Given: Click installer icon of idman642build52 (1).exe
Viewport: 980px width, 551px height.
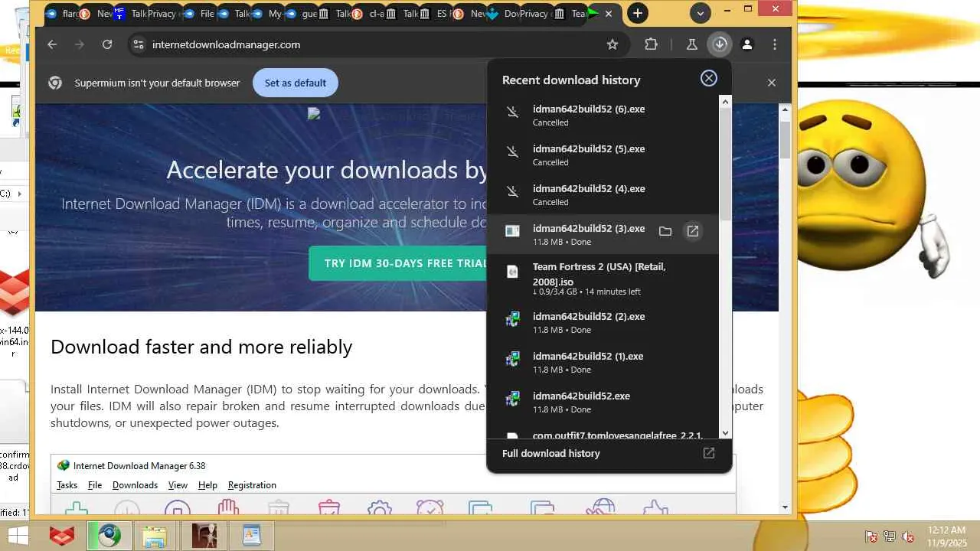Looking at the screenshot, I should (x=513, y=359).
